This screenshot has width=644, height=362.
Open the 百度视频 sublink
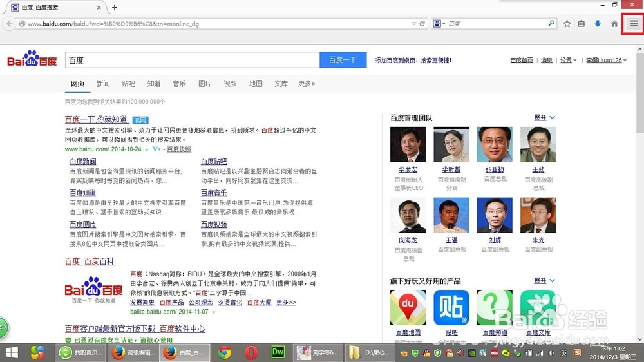click(x=214, y=224)
